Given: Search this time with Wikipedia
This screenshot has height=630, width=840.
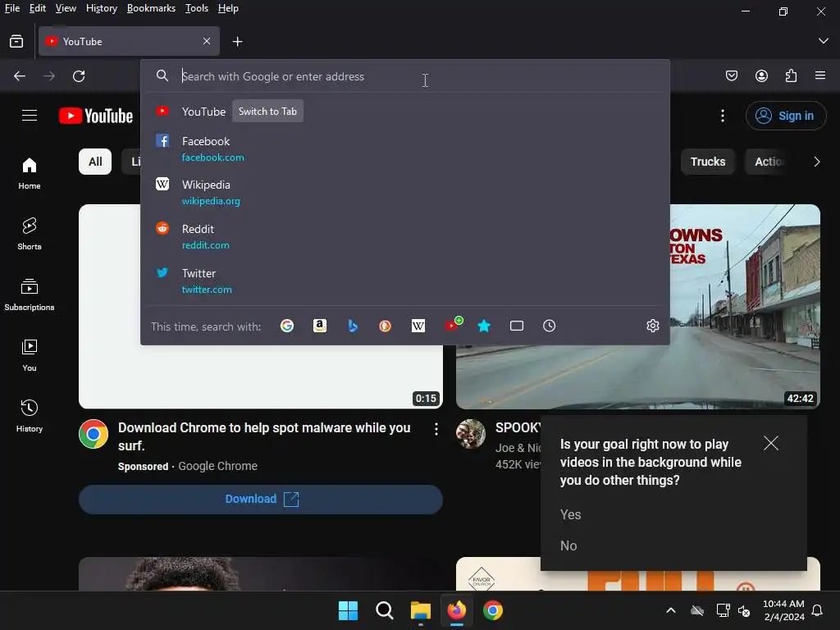Looking at the screenshot, I should point(418,326).
